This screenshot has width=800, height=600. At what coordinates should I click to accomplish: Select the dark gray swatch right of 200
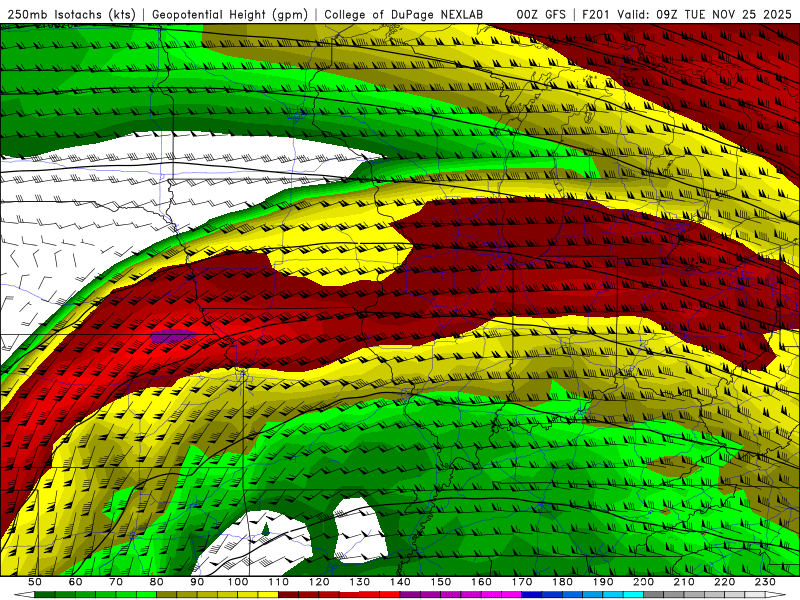click(654, 595)
